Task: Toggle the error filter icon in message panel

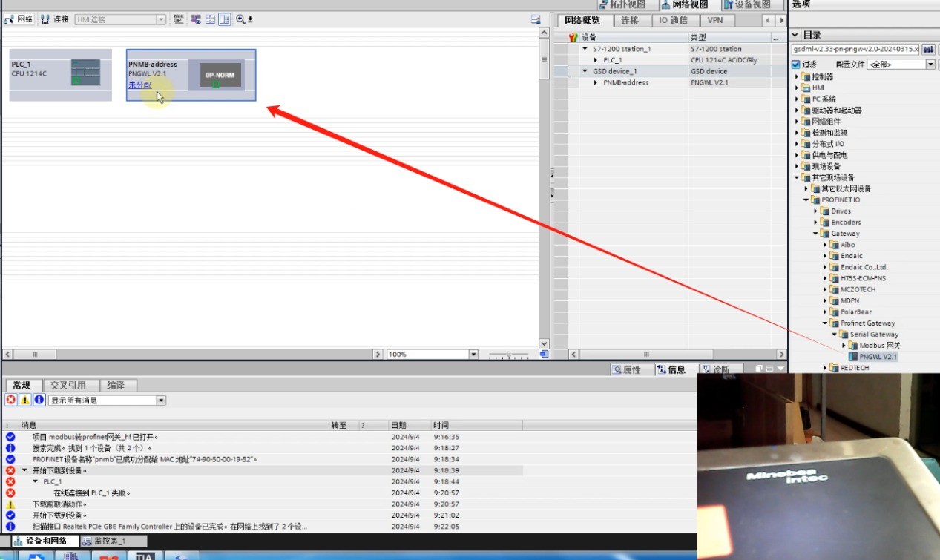Action: [11, 400]
